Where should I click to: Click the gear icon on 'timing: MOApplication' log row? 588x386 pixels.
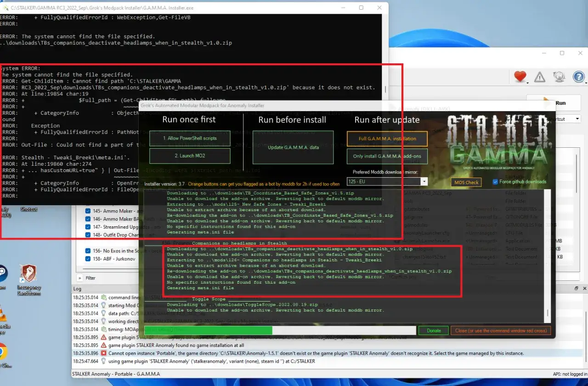pos(104,329)
